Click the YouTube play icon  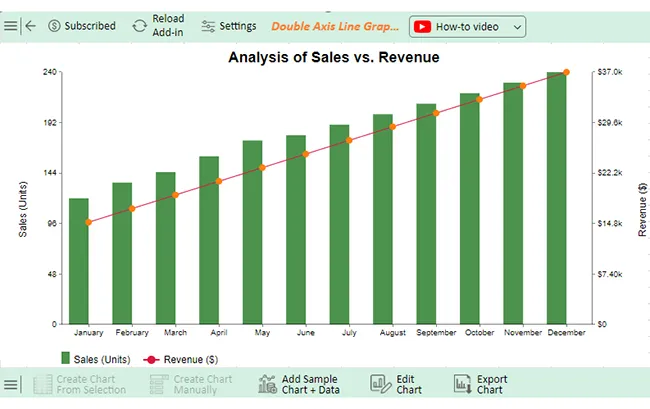coord(422,27)
